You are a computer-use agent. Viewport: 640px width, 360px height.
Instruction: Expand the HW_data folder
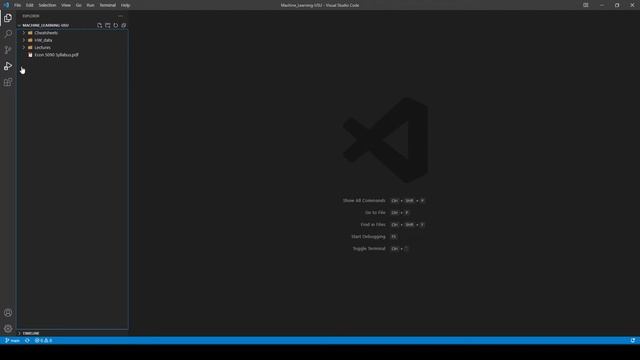tap(24, 40)
